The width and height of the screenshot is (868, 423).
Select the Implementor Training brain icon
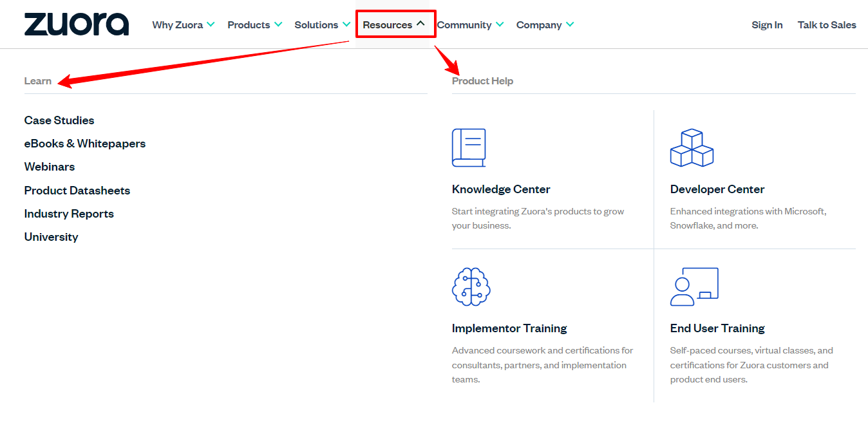[471, 287]
